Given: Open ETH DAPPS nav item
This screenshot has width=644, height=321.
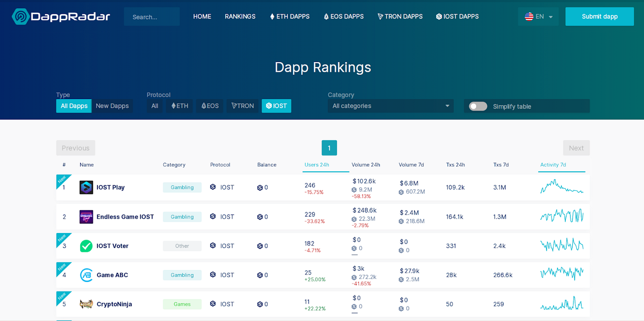Looking at the screenshot, I should coord(289,17).
